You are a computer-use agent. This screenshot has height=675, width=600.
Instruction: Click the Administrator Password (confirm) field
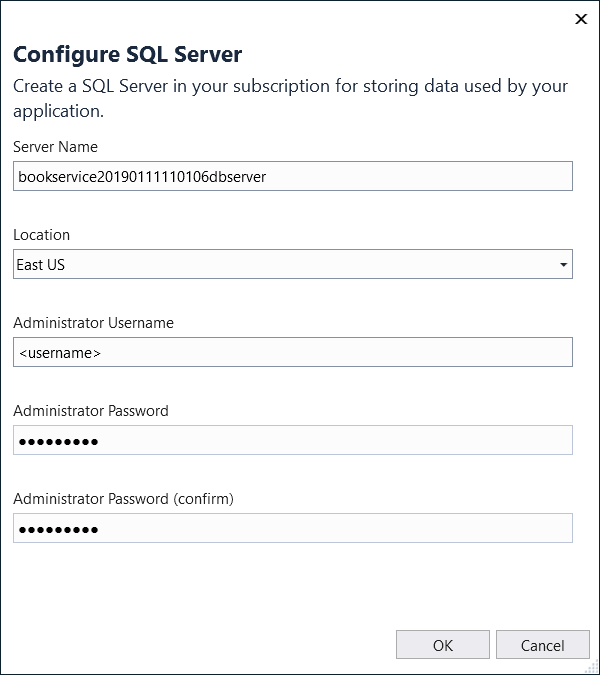(x=293, y=528)
